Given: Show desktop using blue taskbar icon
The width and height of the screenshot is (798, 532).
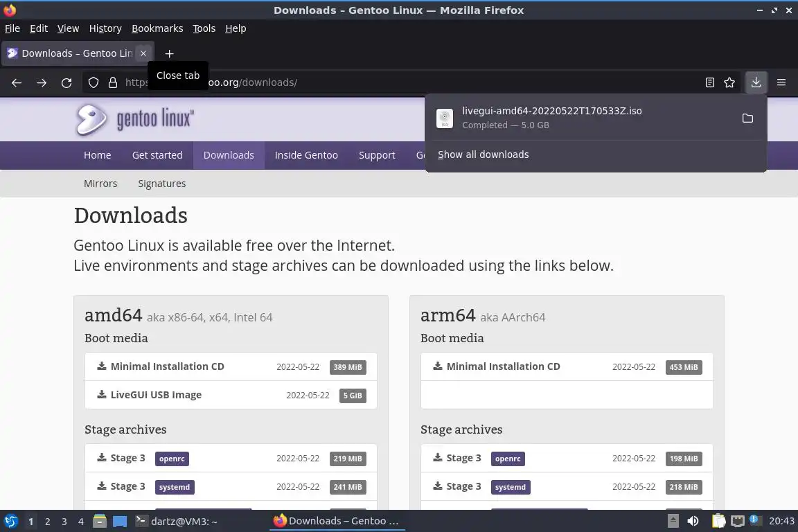Looking at the screenshot, I should (x=120, y=522).
